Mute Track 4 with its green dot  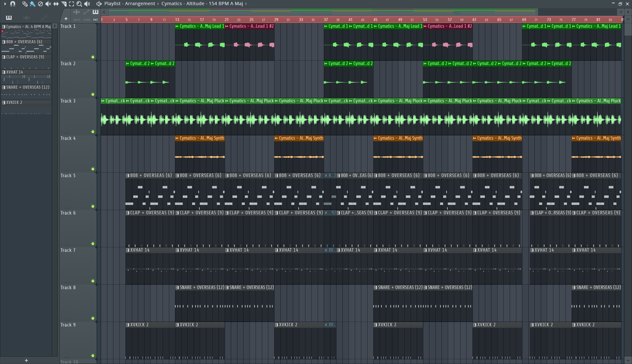click(93, 169)
